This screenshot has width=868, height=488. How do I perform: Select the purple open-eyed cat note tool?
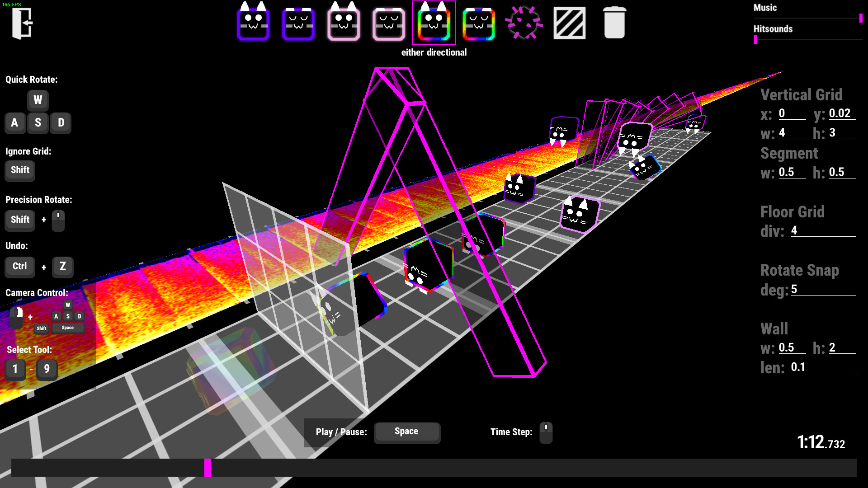pyautogui.click(x=253, y=23)
